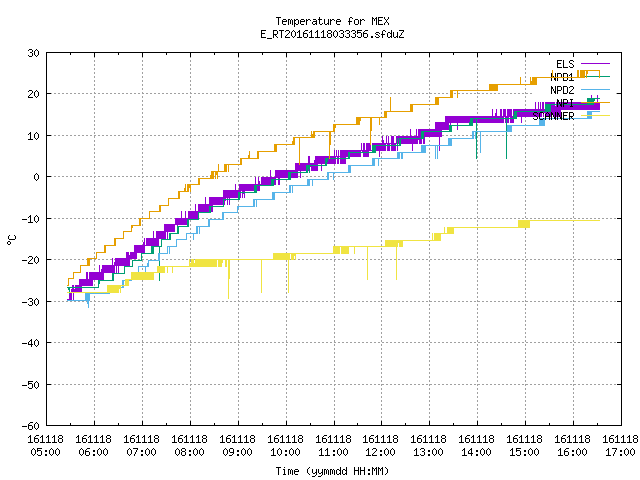
Task: Click the y-axis label -60
Action: click(31, 426)
